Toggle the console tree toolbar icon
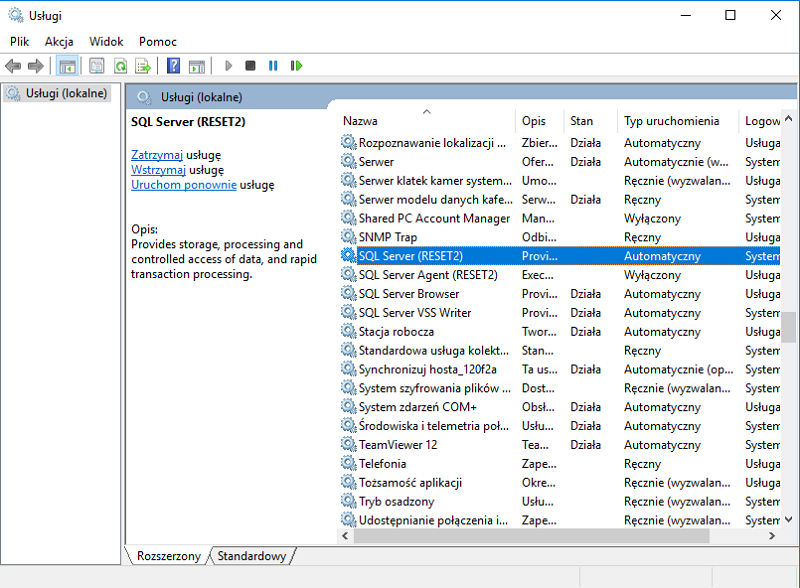Viewport: 800px width, 588px height. point(67,66)
